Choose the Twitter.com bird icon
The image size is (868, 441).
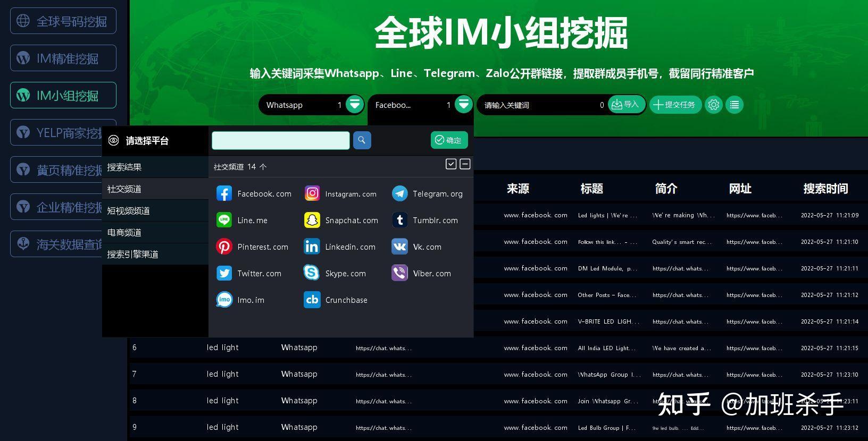click(224, 273)
